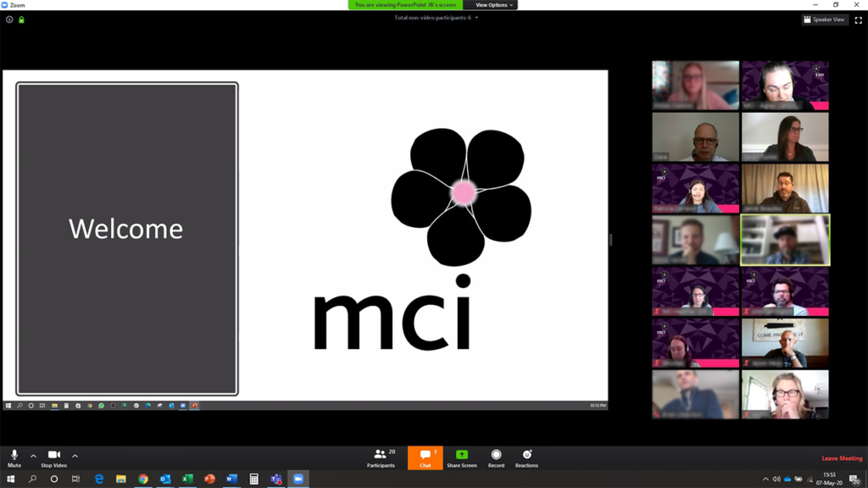
Task: Open Microsoft Edge from the taskbar
Action: (99, 479)
